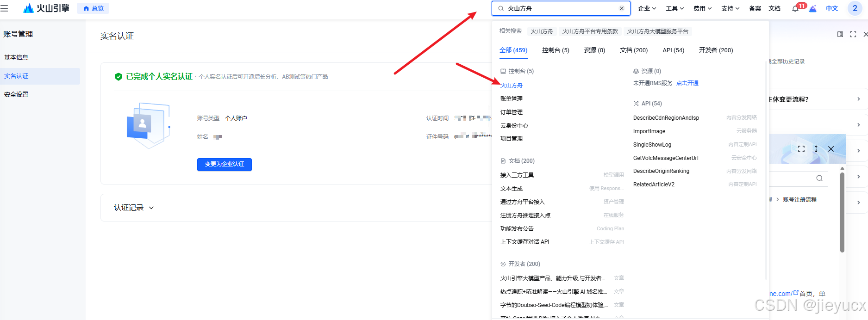Open the 账单管理 console result
868x320 pixels.
click(512, 99)
